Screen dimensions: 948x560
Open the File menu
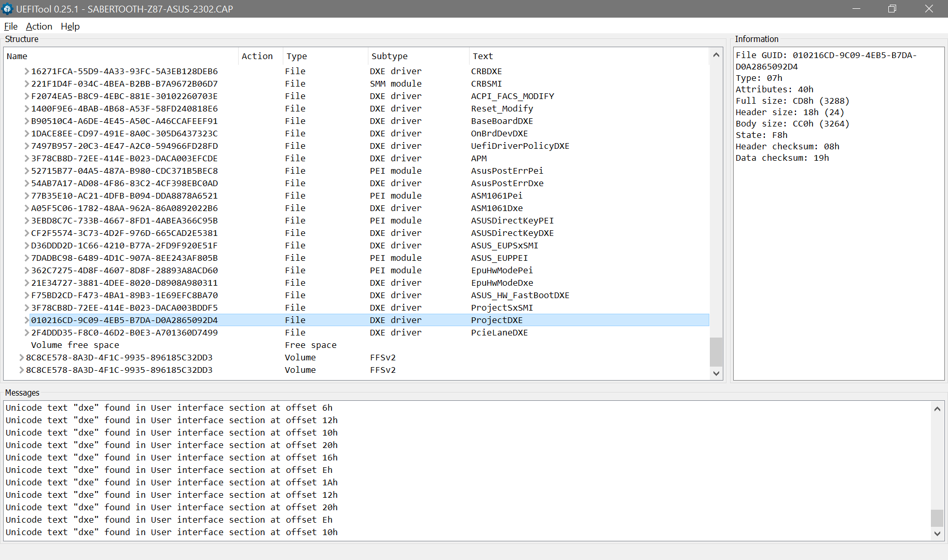click(x=11, y=26)
